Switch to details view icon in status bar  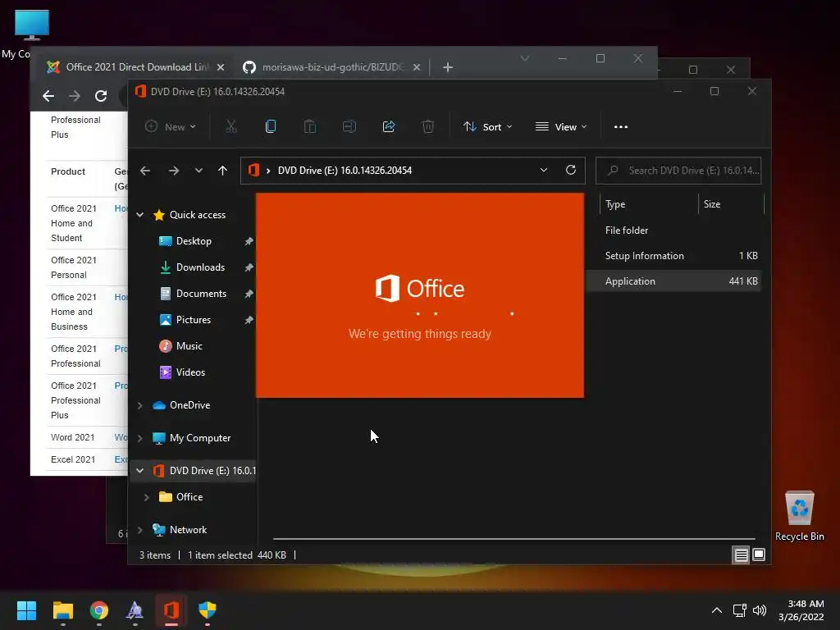pyautogui.click(x=741, y=555)
